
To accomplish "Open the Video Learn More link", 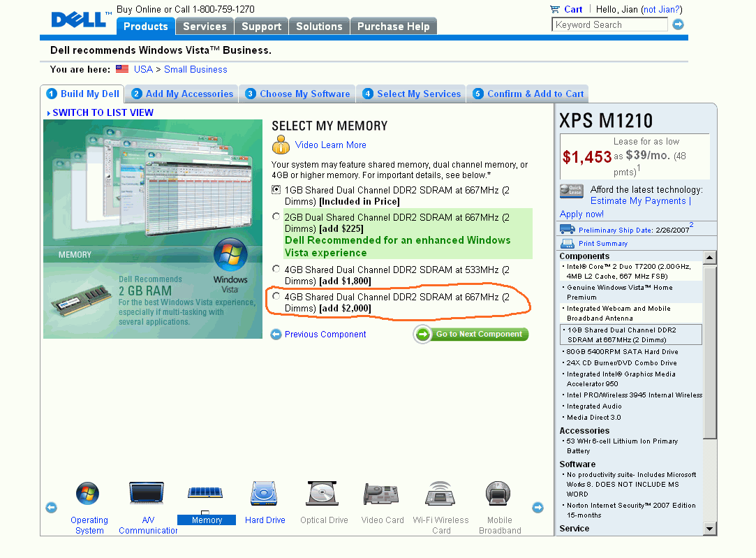I will tap(331, 145).
